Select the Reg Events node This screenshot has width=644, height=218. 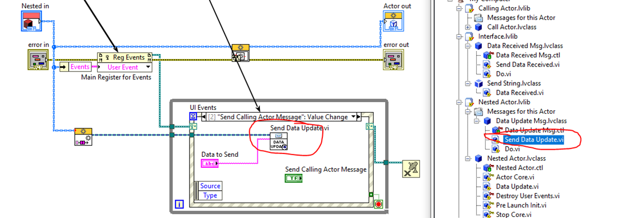tap(125, 57)
